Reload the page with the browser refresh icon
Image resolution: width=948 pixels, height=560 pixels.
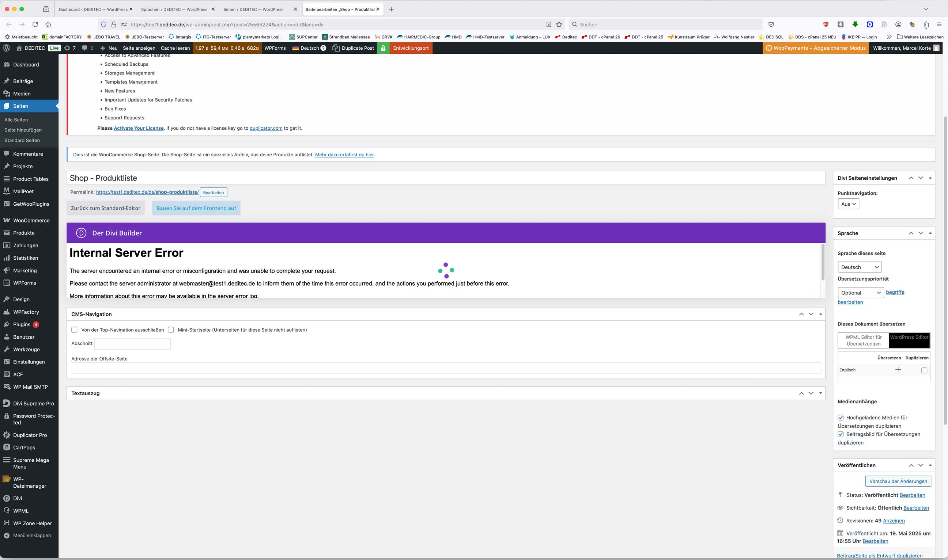tap(35, 24)
